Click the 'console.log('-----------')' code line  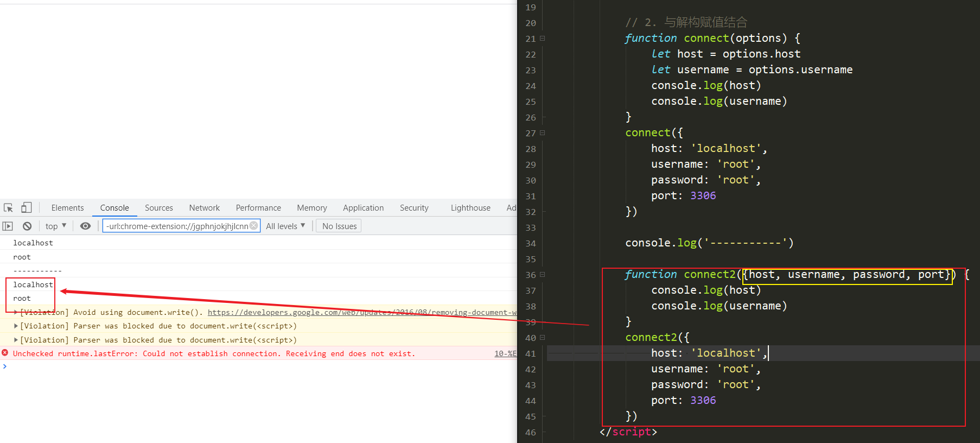pyautogui.click(x=709, y=243)
